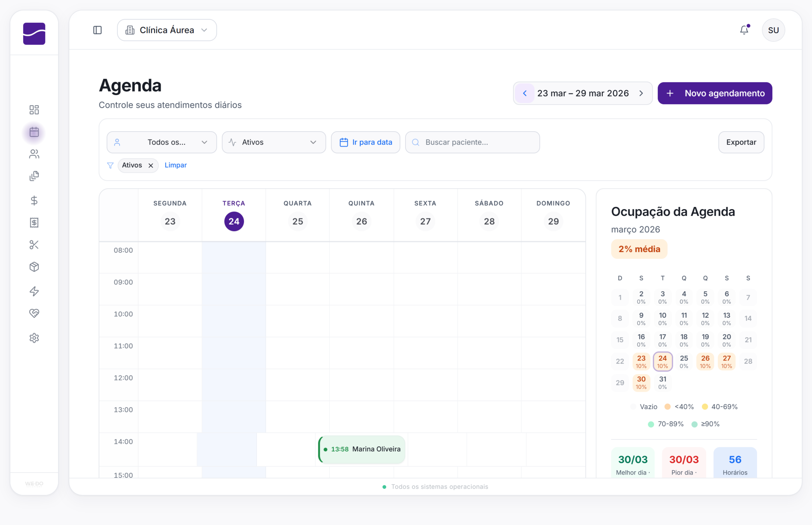Open the patients people icon in sidebar
Image resolution: width=812 pixels, height=525 pixels.
point(34,154)
